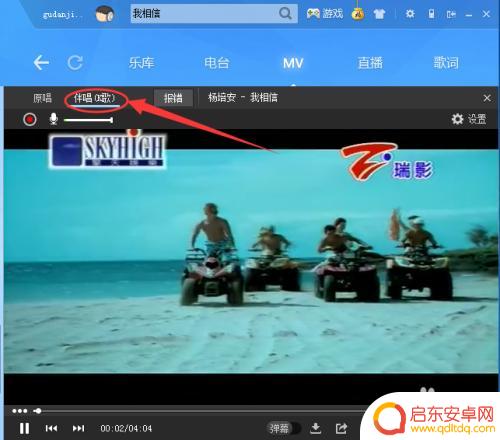Start recording with the red record button

[30, 119]
